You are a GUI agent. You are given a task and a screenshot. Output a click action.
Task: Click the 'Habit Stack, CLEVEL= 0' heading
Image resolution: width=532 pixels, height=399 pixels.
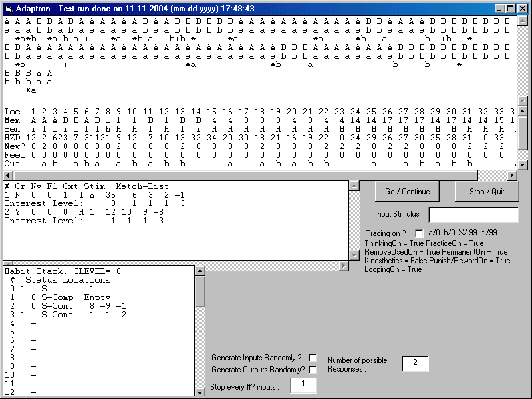(x=63, y=271)
